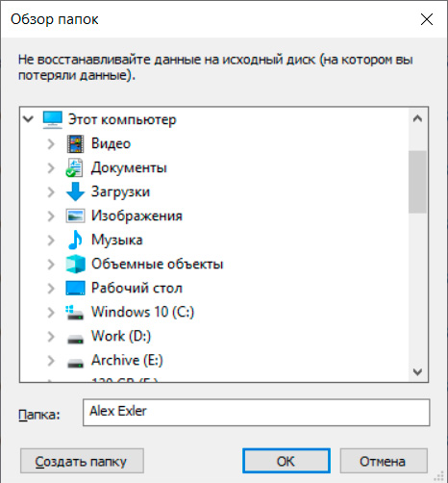448x483 pixels.
Task: Click the Загрузки blue arrow icon
Action: 75,191
